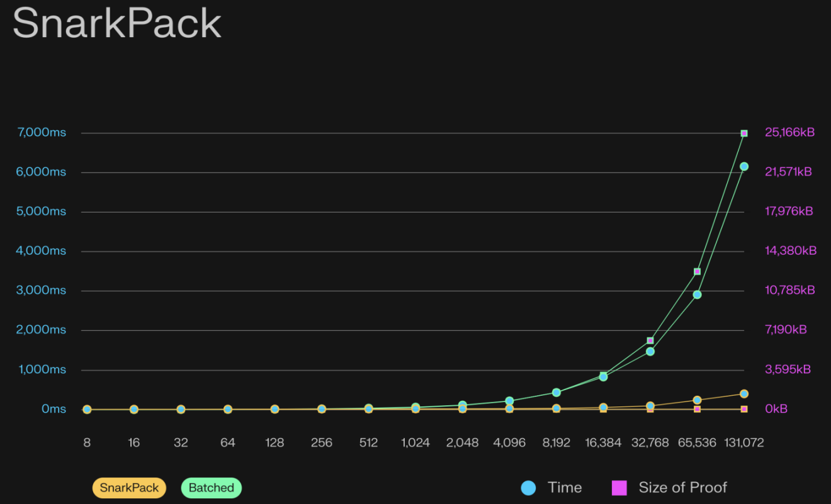Screen dimensions: 831x504
Task: Select the Time legend label
Action: pyautogui.click(x=565, y=488)
